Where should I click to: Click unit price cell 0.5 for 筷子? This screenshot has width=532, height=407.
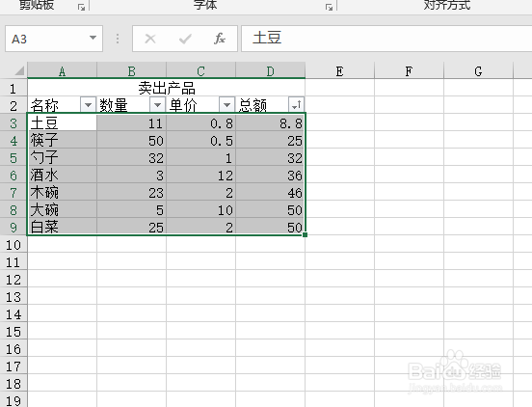point(200,140)
